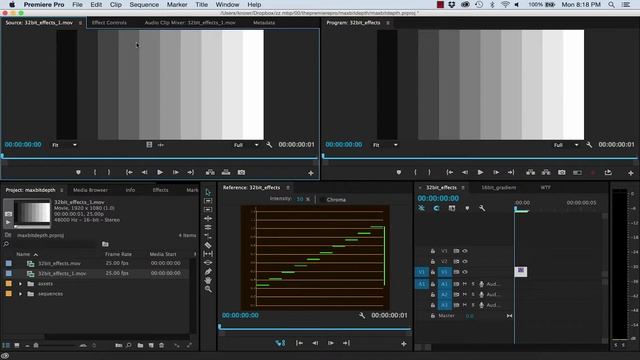The height and width of the screenshot is (360, 640).
Task: Open the Clip menu
Action: click(116, 4)
